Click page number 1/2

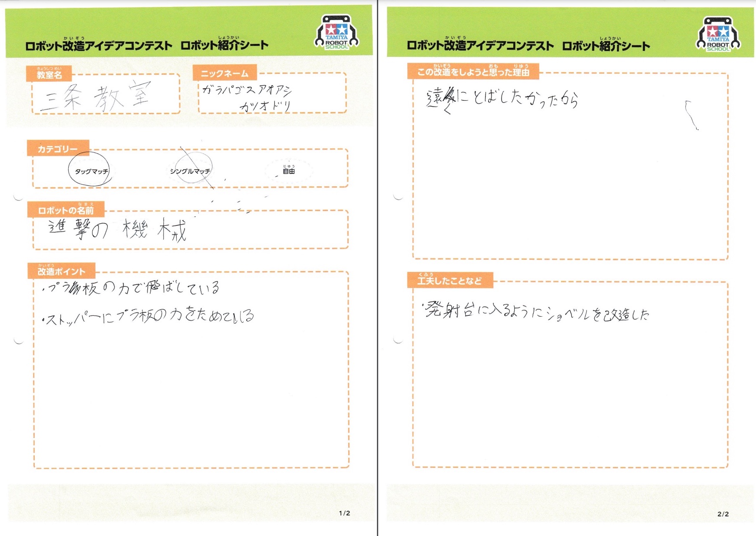pos(344,513)
